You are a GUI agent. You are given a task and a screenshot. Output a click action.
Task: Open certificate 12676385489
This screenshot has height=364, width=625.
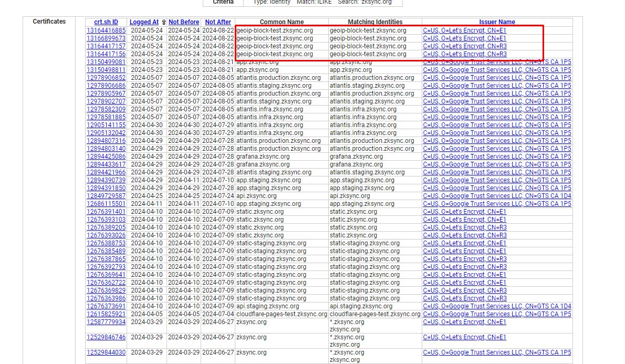tap(106, 251)
